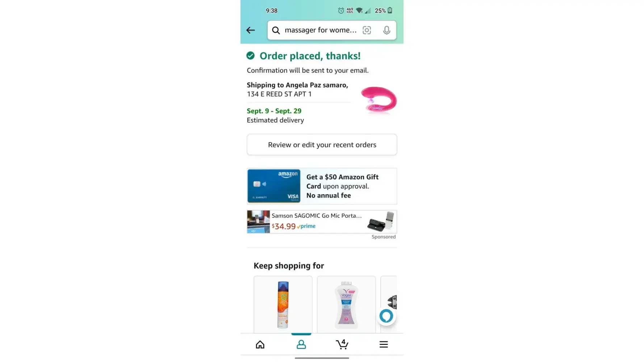Open the account profile tab
Screen dimensions: 644x362
[301, 344]
